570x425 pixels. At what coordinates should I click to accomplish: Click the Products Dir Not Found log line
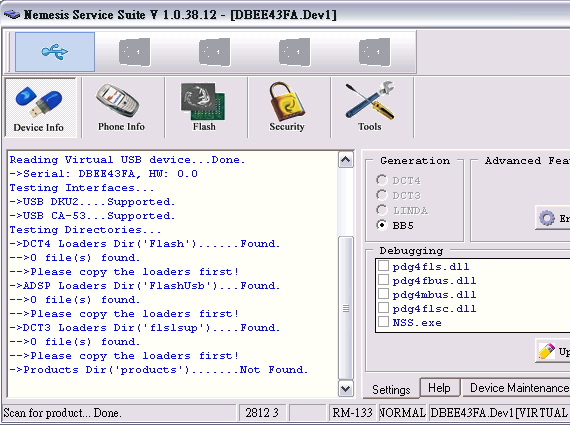pyautogui.click(x=158, y=370)
